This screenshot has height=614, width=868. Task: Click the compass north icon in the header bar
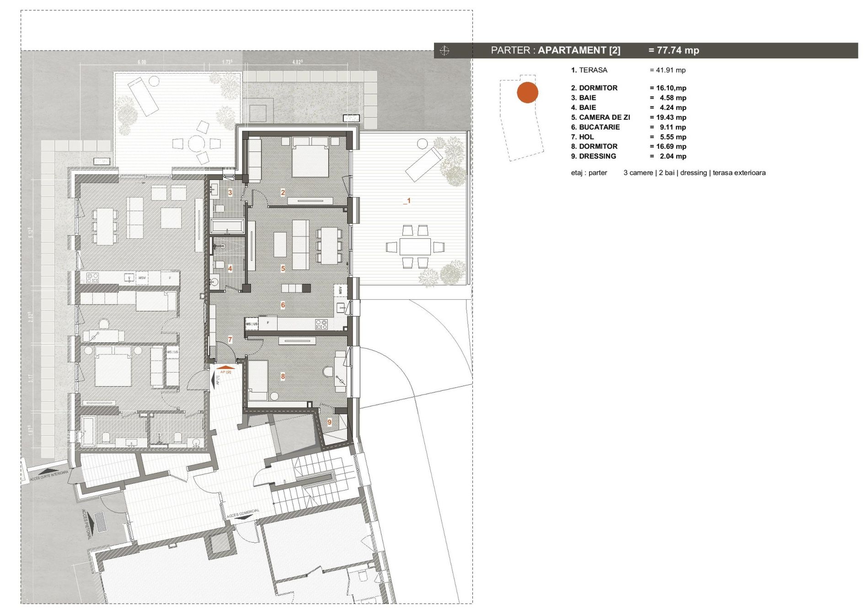(445, 50)
